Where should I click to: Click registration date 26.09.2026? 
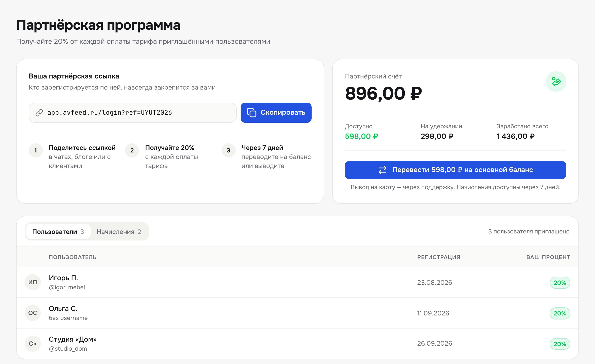click(435, 343)
